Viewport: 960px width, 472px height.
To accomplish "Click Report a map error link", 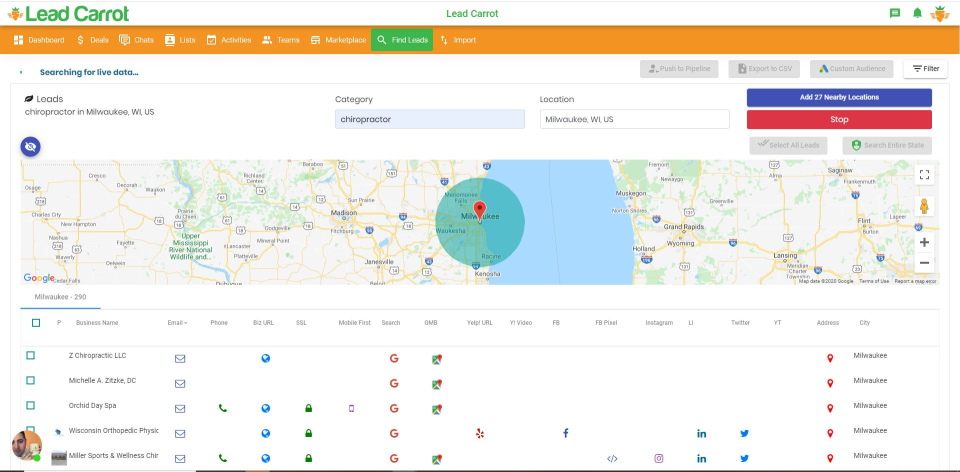I will (x=915, y=282).
